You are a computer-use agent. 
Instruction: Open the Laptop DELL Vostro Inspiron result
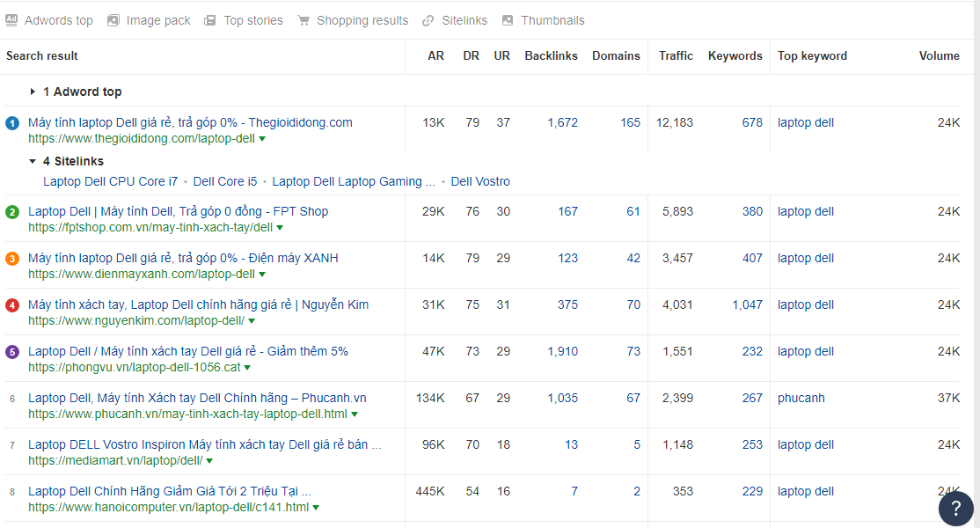coord(204,445)
